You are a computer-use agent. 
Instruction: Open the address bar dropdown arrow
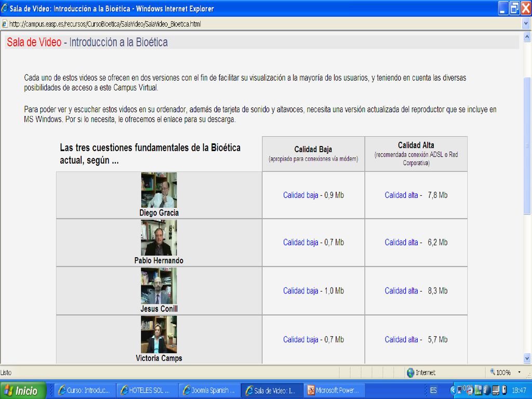[x=526, y=24]
